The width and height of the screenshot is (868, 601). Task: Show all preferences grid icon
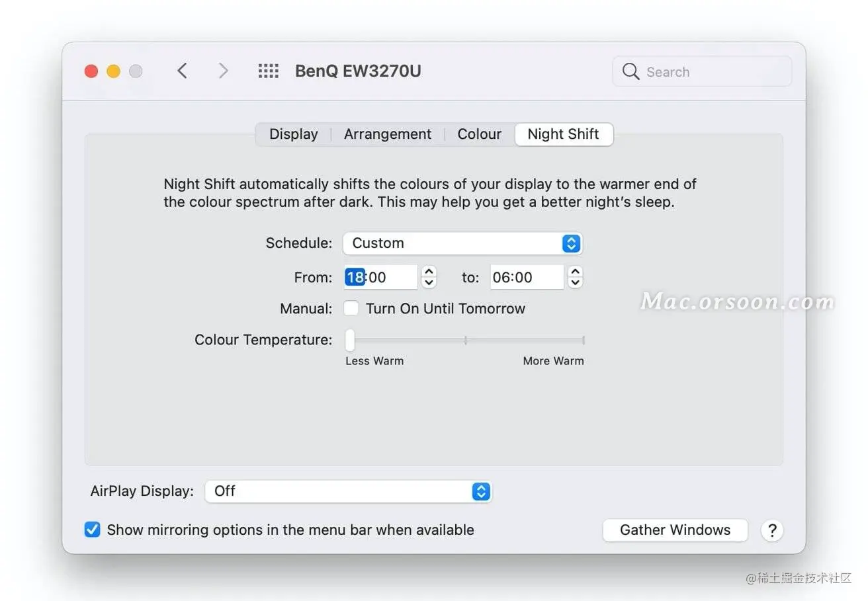(x=268, y=71)
